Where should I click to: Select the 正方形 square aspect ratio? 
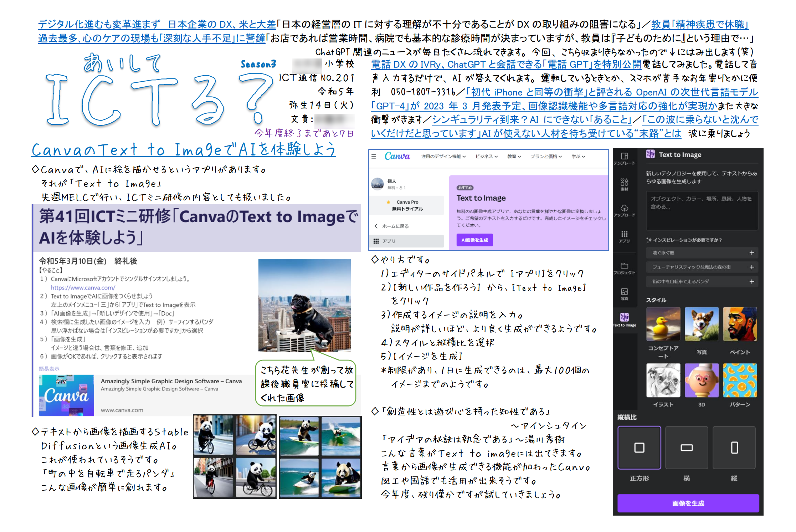coord(639,447)
